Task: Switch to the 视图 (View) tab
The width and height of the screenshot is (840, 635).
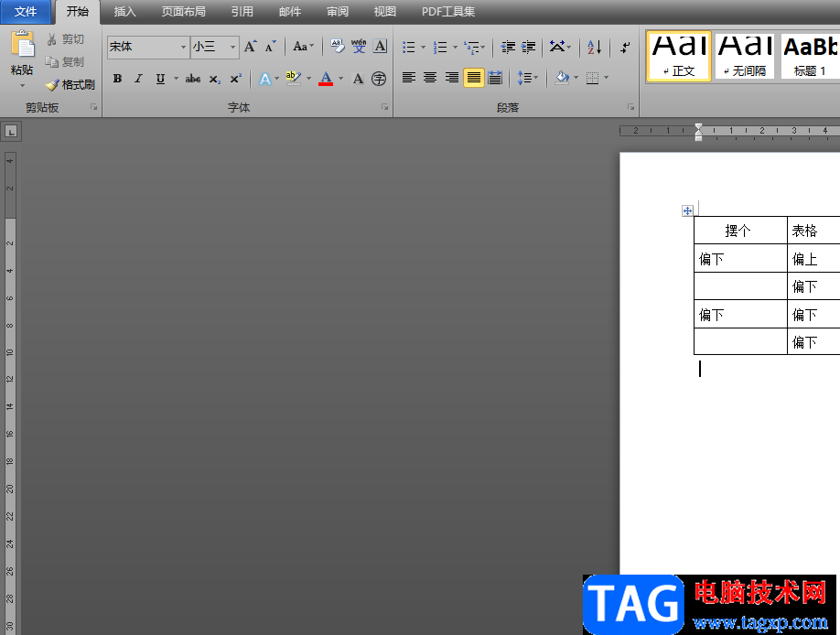Action: [384, 12]
